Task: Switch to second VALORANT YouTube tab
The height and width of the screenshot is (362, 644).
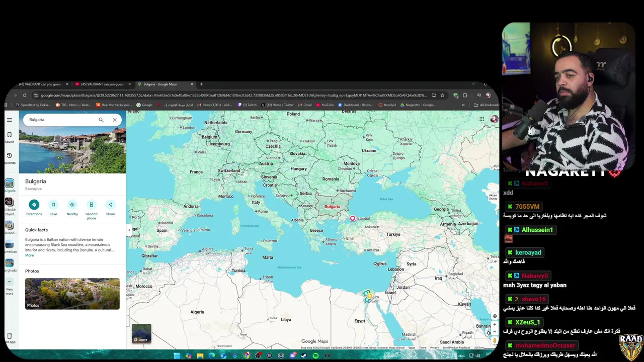Action: click(102, 84)
